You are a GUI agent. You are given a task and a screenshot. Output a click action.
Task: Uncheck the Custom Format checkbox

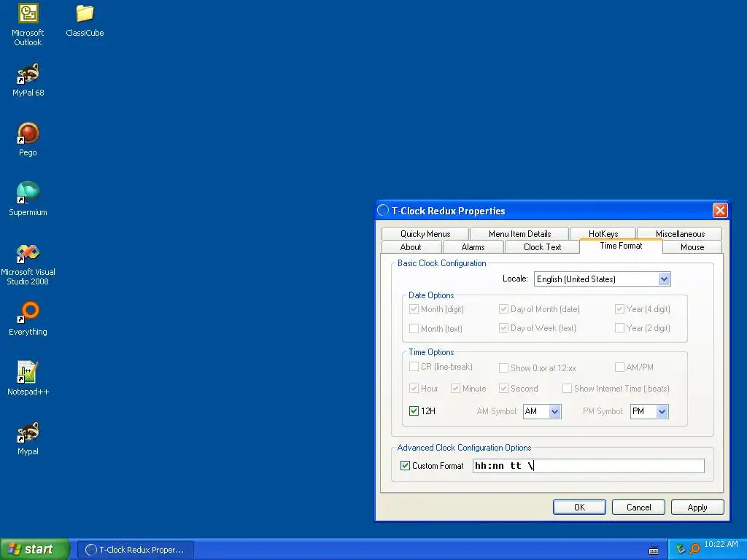[405, 466]
